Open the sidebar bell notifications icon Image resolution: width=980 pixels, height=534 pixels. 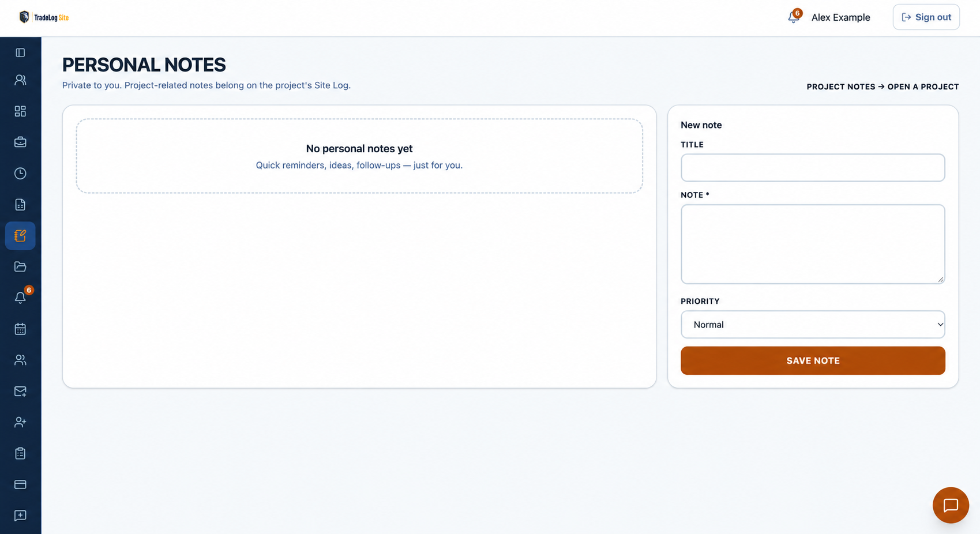pos(20,298)
